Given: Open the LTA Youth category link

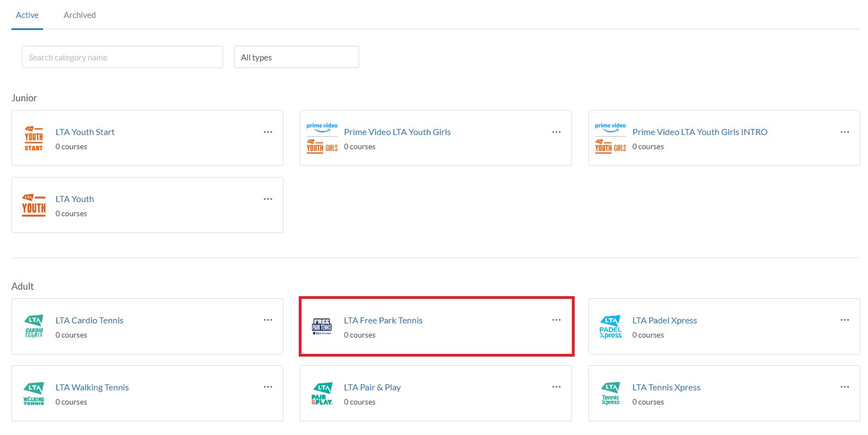Looking at the screenshot, I should [75, 199].
